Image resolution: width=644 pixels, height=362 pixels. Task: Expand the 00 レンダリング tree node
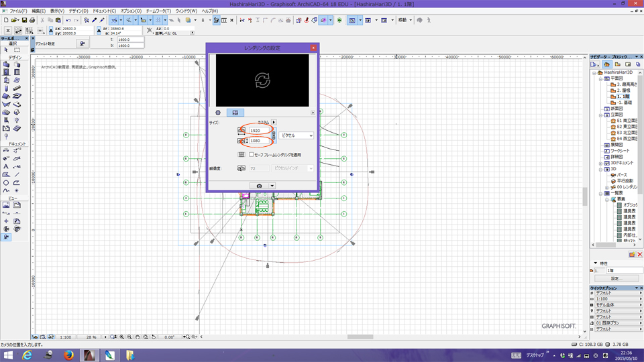click(606, 187)
